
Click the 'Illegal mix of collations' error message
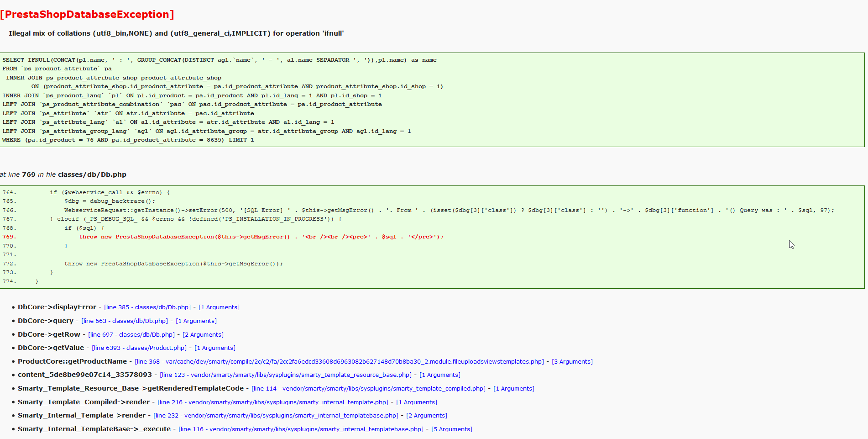coord(176,33)
